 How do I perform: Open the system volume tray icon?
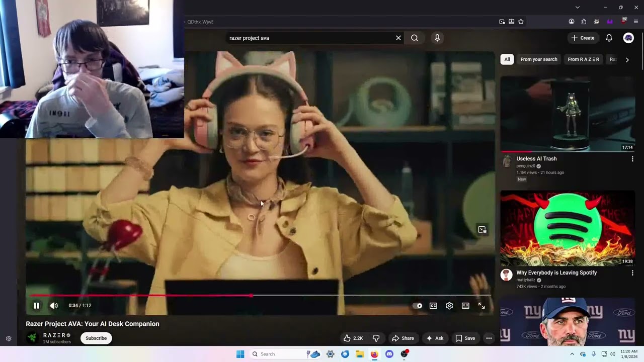[612, 354]
